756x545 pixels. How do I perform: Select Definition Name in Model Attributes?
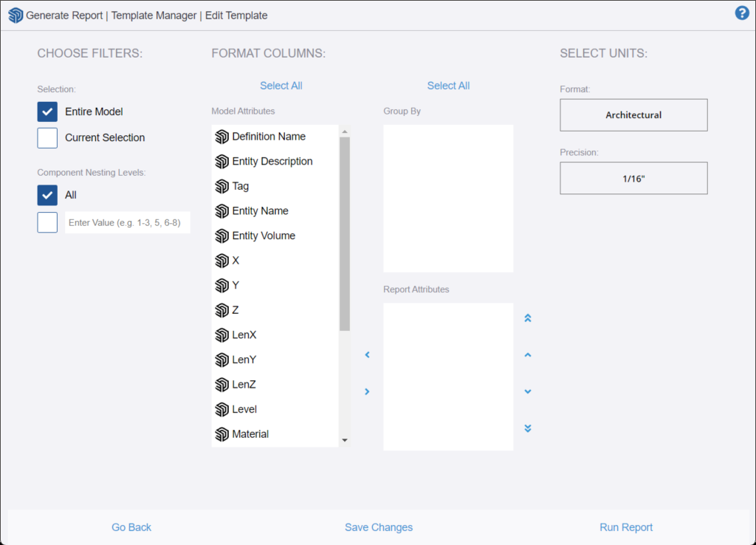tap(268, 137)
